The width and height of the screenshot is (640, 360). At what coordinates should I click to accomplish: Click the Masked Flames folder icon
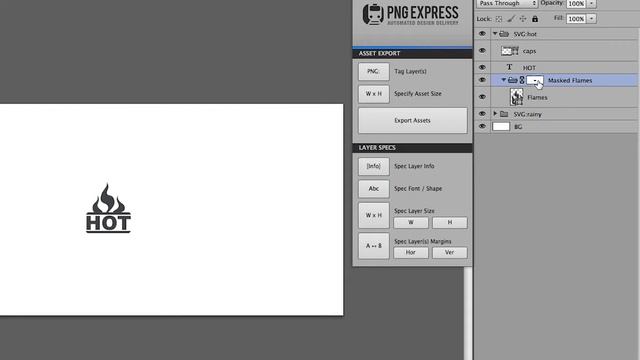tap(513, 80)
